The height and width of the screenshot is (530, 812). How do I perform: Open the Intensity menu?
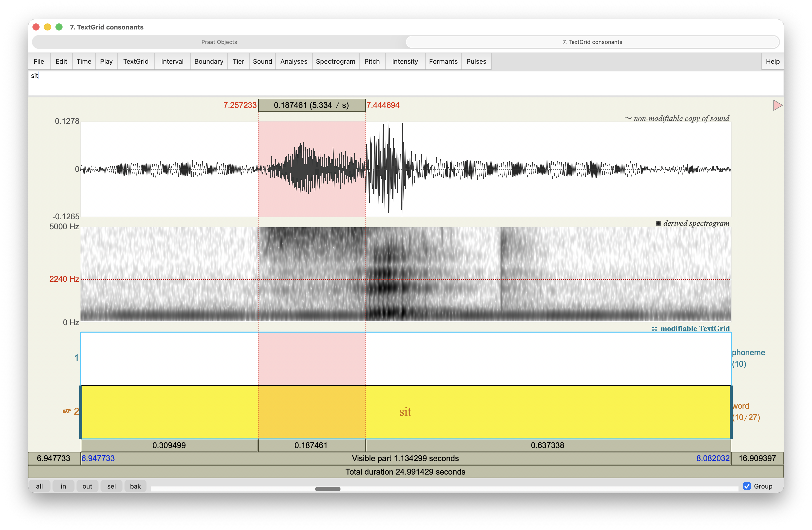click(405, 61)
